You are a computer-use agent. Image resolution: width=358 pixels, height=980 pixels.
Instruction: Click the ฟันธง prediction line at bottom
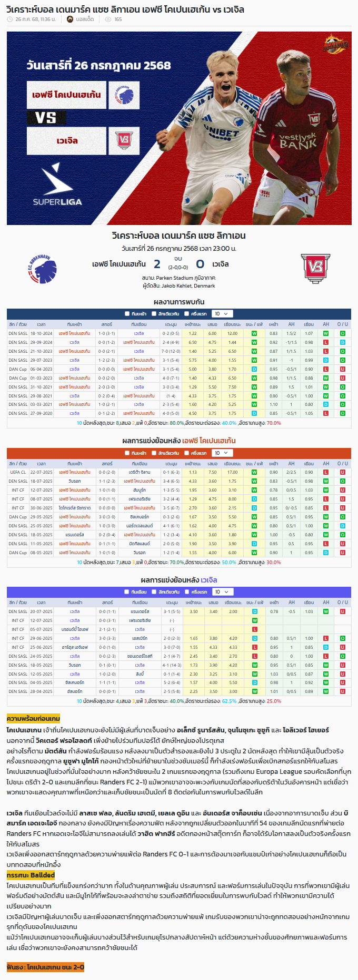coord(45,967)
